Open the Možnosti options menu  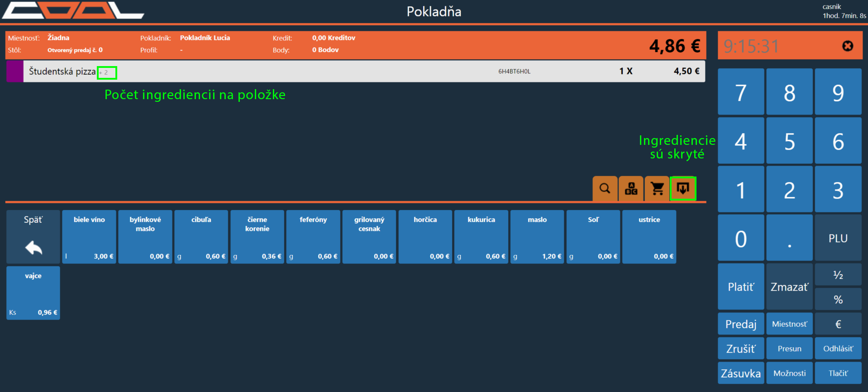(789, 373)
